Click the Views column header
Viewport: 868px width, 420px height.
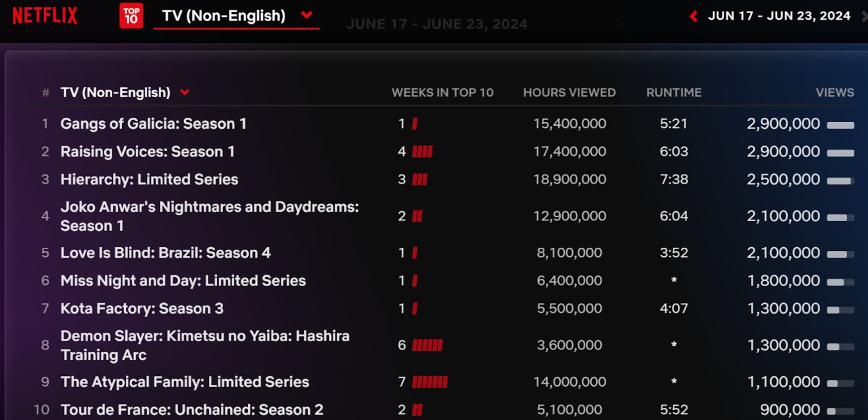[x=835, y=92]
